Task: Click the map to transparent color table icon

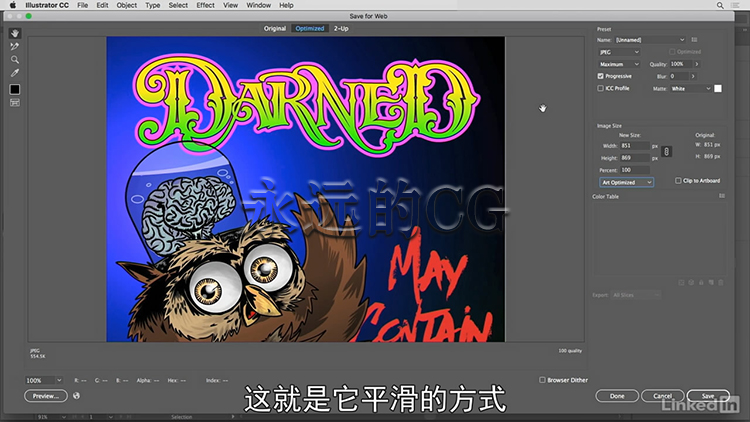Action: (682, 283)
